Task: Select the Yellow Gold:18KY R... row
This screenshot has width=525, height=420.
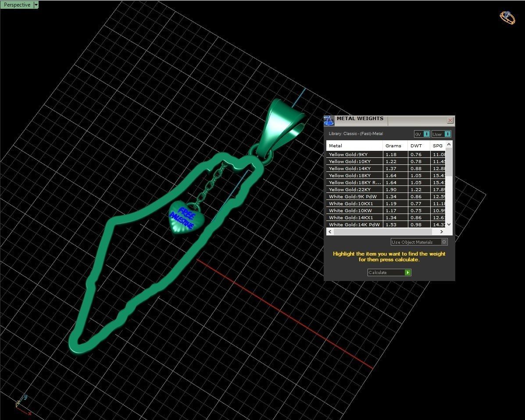Action: pyautogui.click(x=386, y=182)
